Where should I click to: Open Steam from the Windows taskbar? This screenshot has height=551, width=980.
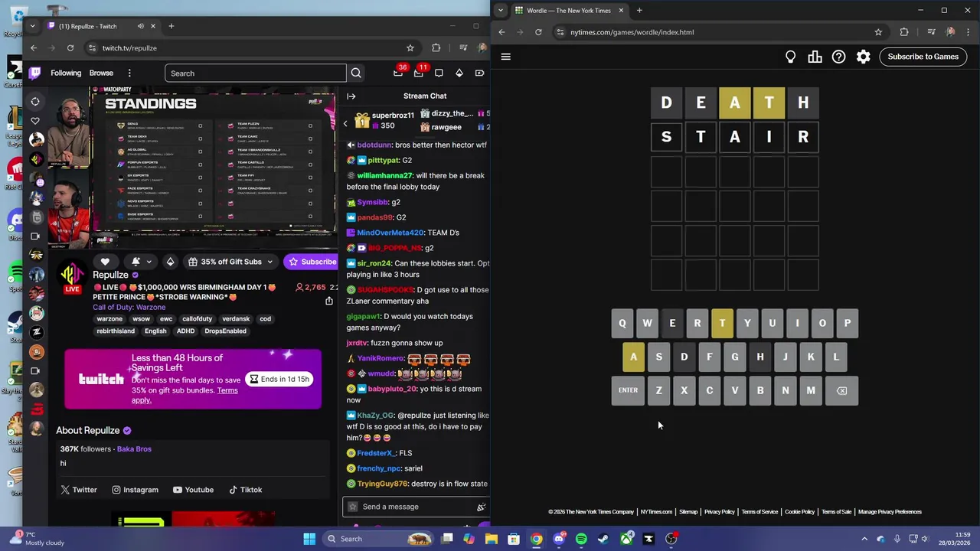603,539
